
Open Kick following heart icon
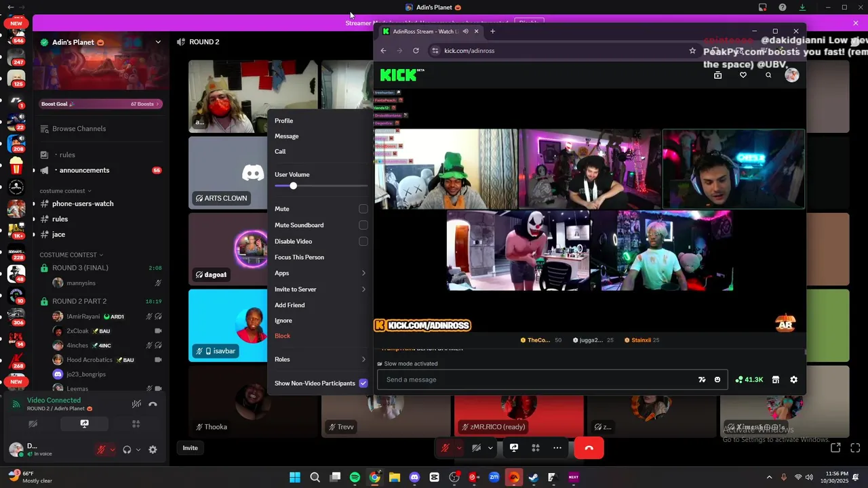pyautogui.click(x=743, y=75)
